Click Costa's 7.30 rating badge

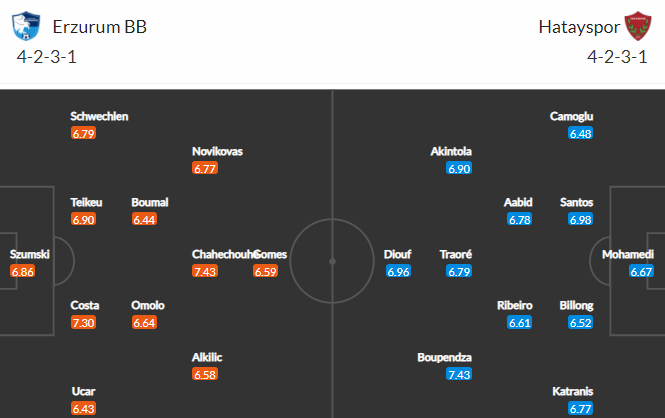tap(84, 322)
